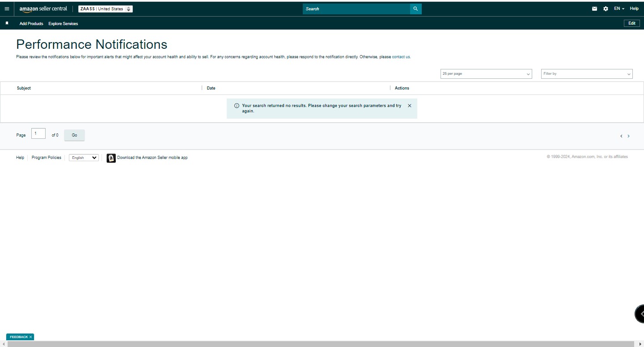Click the Amazon Seller mobile app icon
This screenshot has height=347, width=644.
tap(111, 158)
